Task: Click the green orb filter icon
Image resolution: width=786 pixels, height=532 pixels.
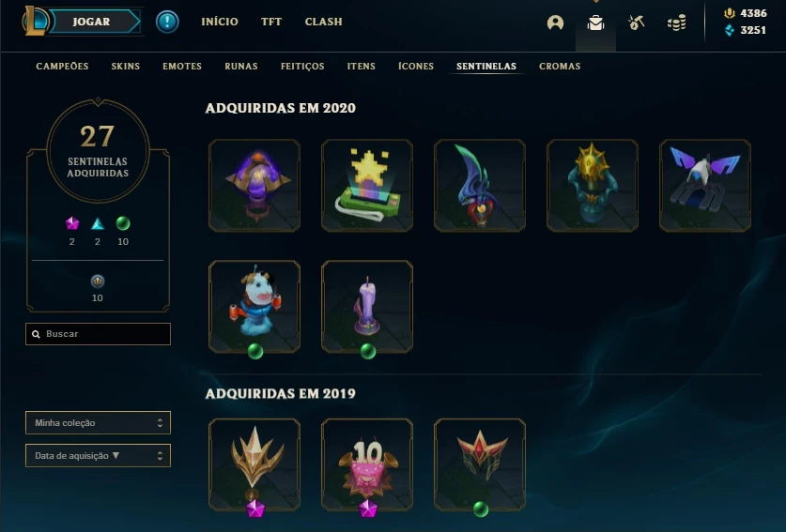Action: coord(123,223)
